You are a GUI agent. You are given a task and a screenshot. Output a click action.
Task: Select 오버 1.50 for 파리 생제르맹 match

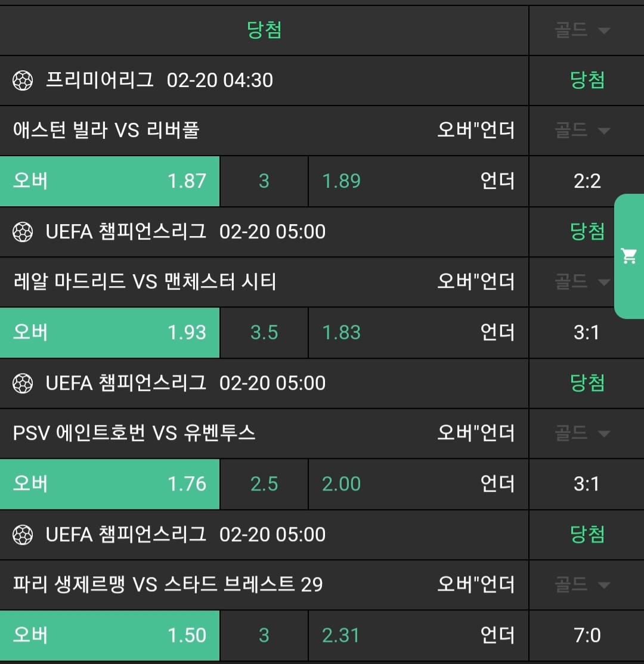coord(110,635)
